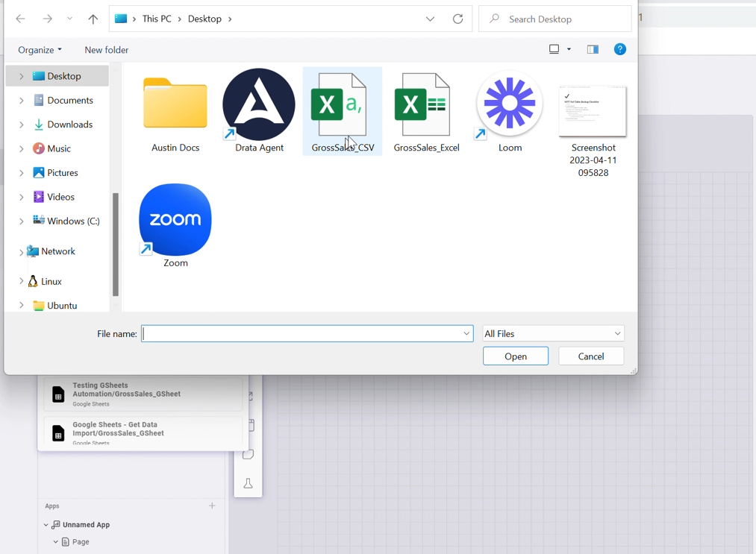
Task: Collapse the Unnamed App tree node
Action: point(46,525)
